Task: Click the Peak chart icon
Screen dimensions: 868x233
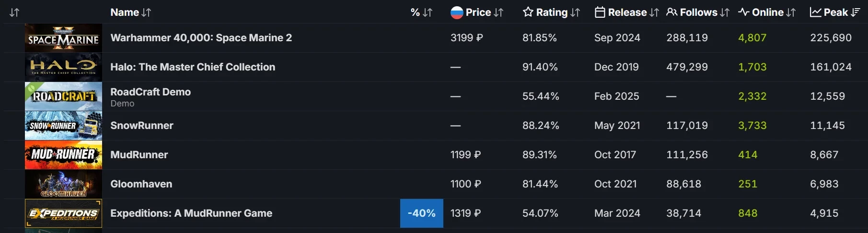Action: [x=815, y=12]
